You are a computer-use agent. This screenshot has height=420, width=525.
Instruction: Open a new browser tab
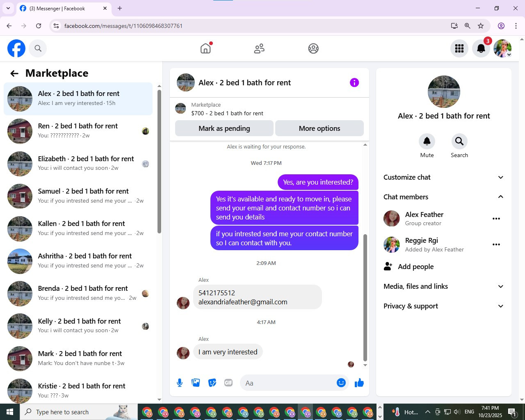(x=120, y=8)
